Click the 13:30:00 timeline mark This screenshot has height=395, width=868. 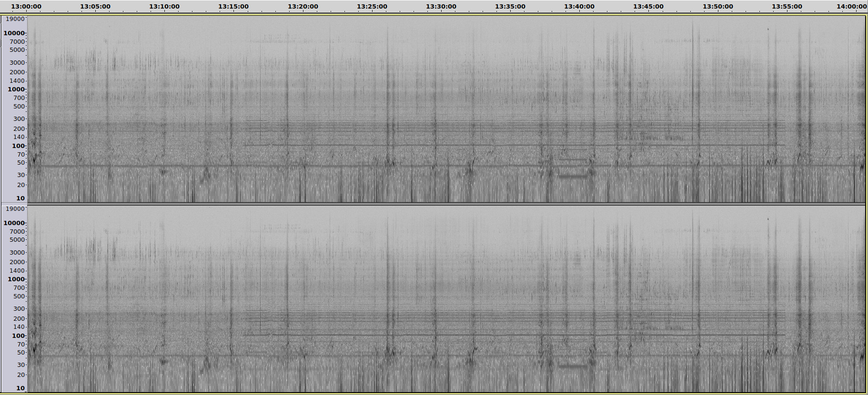[x=441, y=7]
